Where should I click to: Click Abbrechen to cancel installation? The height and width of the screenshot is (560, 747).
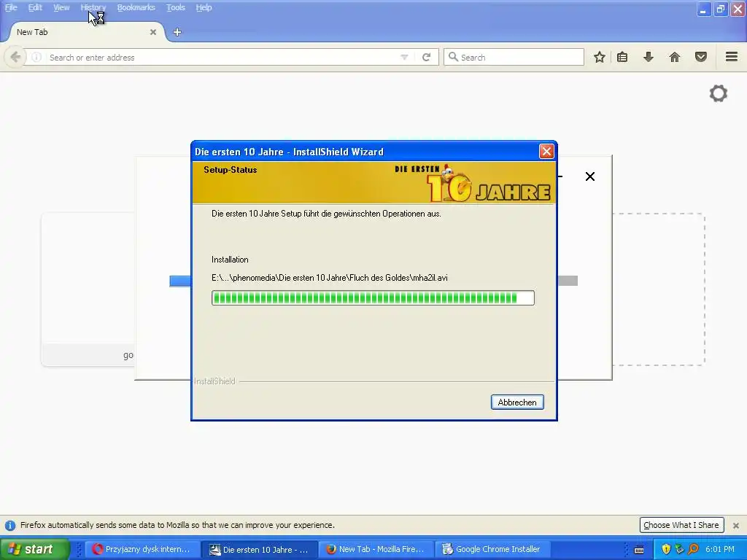coord(517,402)
